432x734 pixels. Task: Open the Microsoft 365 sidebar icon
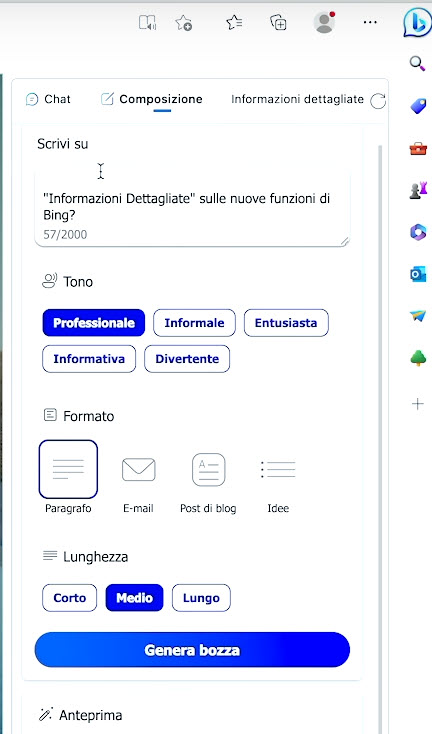(418, 232)
